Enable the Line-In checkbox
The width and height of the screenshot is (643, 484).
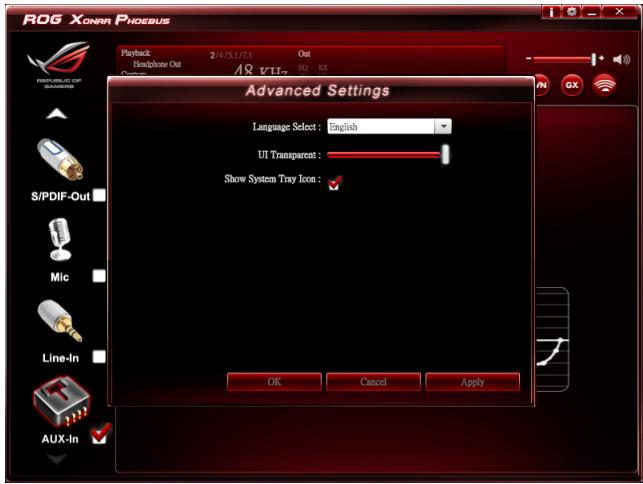[99, 357]
